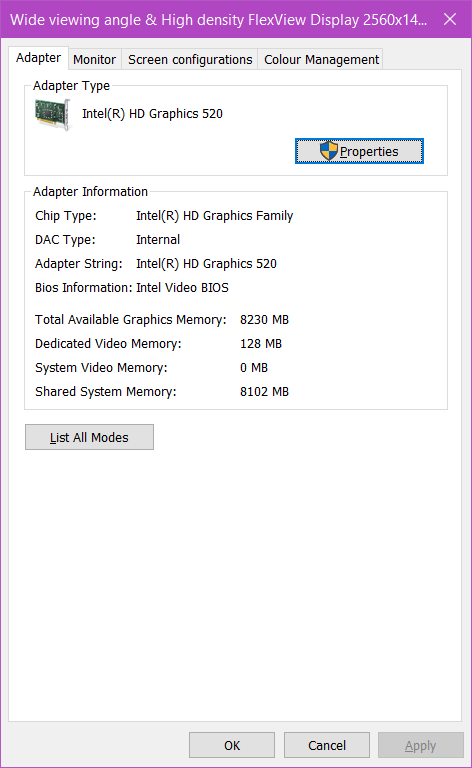Click the 128 MB dedicated memory value
Screen dimensions: 472x768
pyautogui.click(x=261, y=344)
